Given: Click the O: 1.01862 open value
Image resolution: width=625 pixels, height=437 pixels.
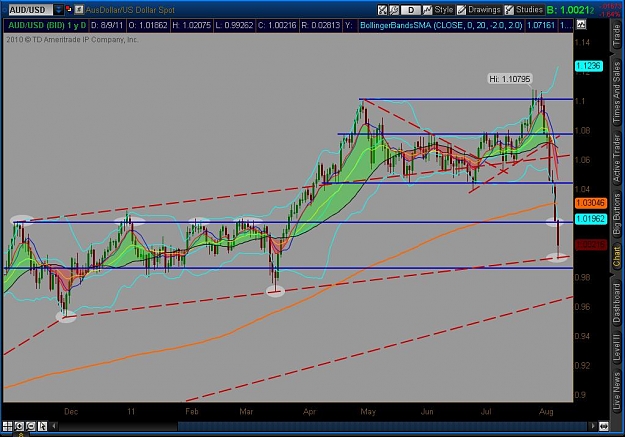Looking at the screenshot, I should tap(147, 26).
